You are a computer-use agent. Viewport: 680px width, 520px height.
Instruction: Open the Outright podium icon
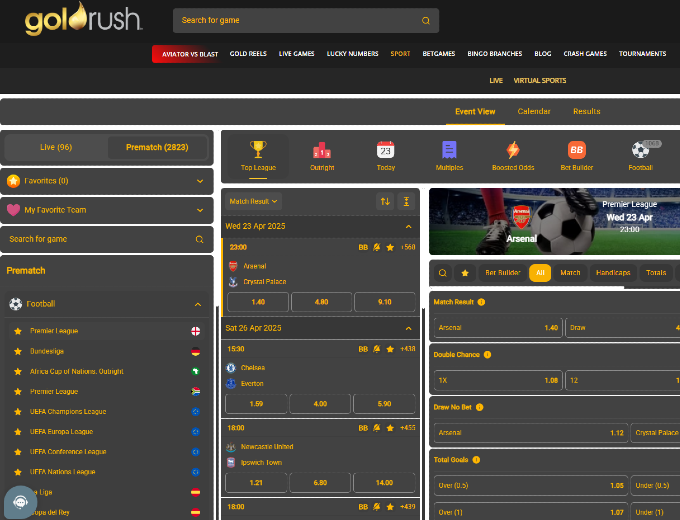[322, 150]
